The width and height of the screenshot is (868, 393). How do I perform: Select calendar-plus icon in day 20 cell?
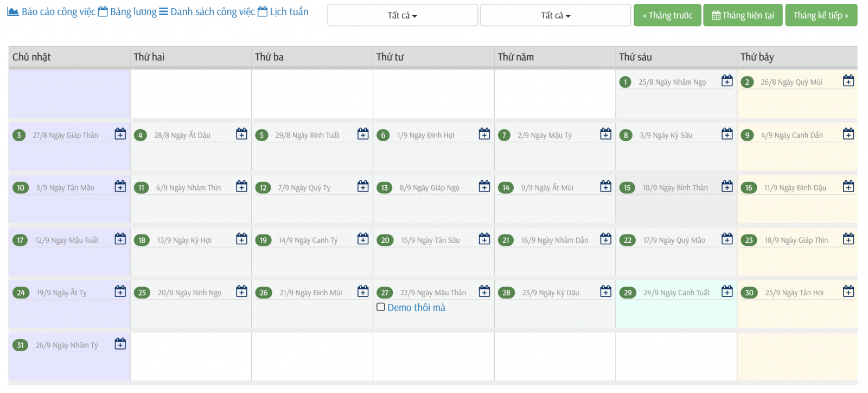tap(484, 239)
